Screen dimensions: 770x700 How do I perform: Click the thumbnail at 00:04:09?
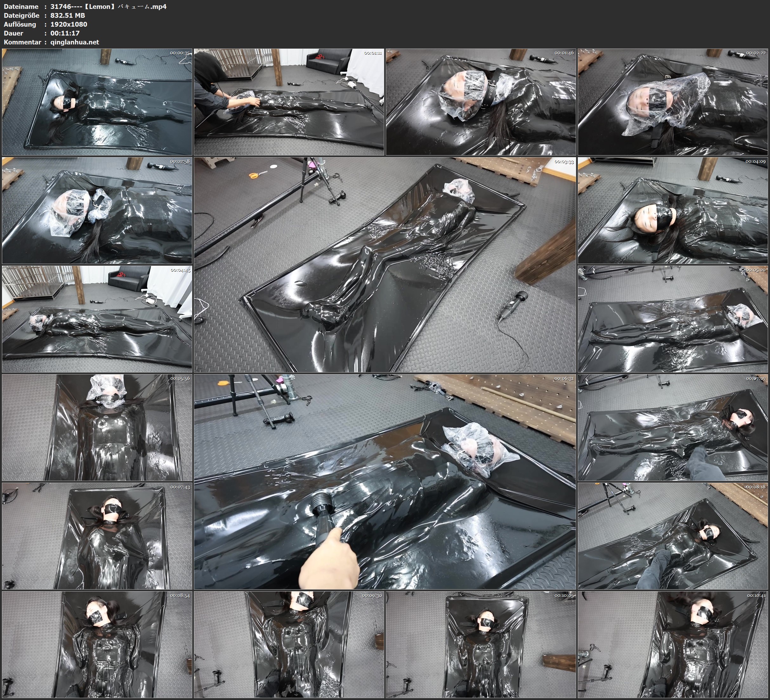[673, 210]
